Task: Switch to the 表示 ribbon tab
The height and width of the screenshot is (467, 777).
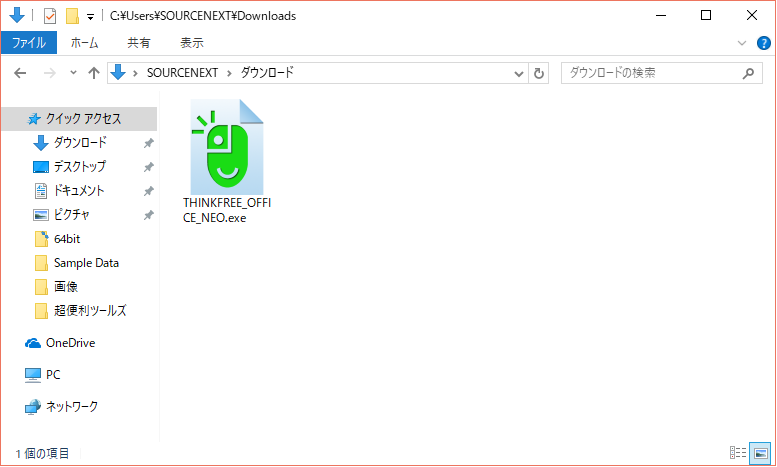Action: [x=192, y=43]
